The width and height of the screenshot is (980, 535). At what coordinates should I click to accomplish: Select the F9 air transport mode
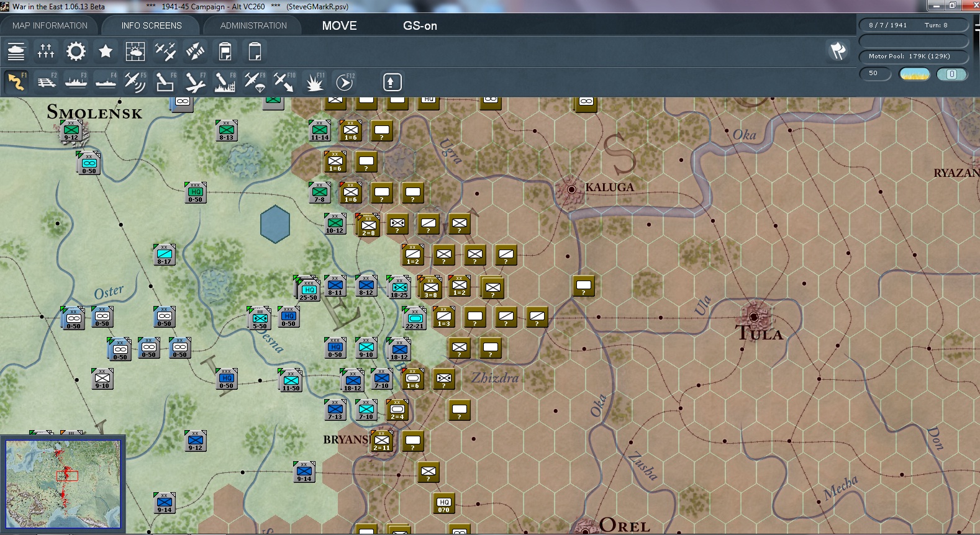point(255,81)
